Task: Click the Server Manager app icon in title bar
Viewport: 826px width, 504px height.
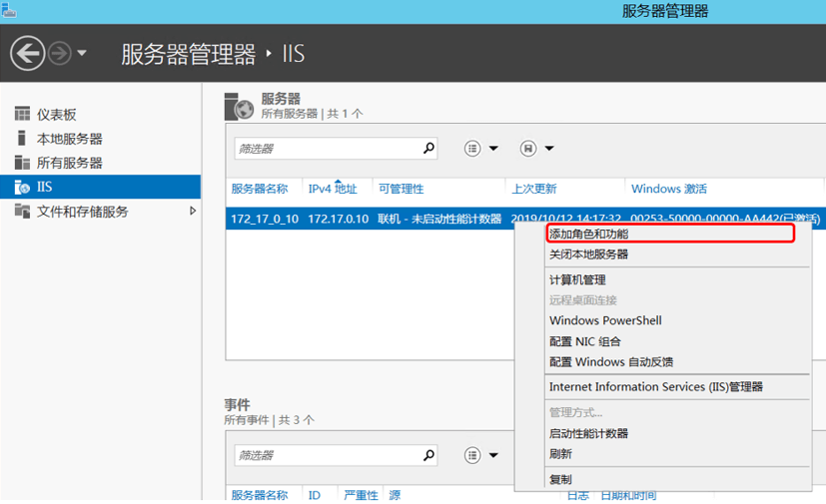Action: click(8, 10)
